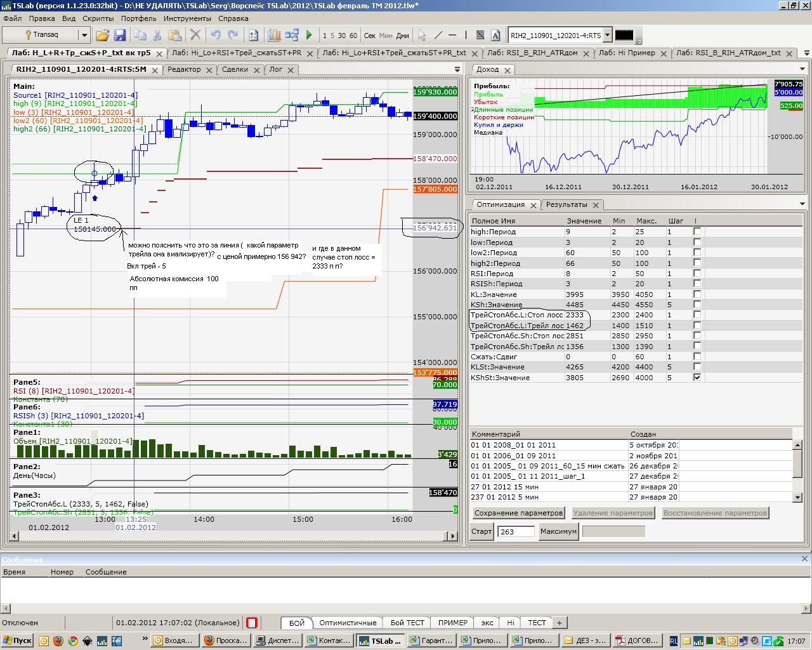Click the Сохранение параметров button
This screenshot has width=812, height=650.
518,513
